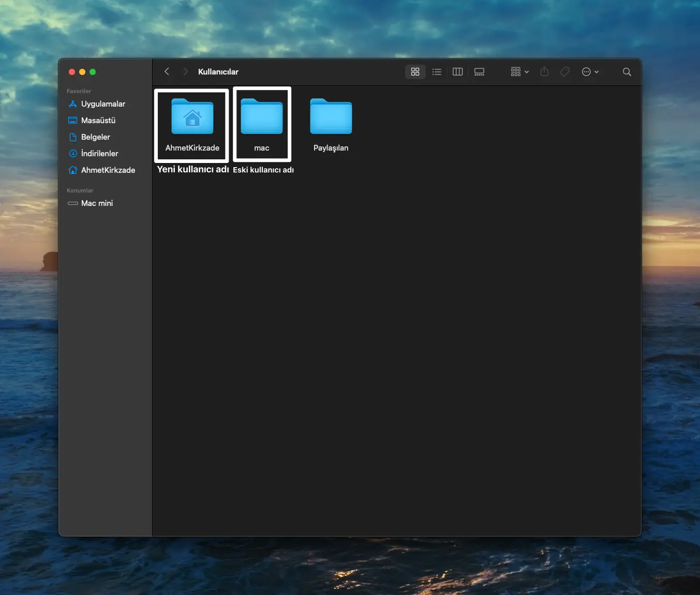Open the ellipsis action menu
700x595 pixels.
tap(590, 72)
